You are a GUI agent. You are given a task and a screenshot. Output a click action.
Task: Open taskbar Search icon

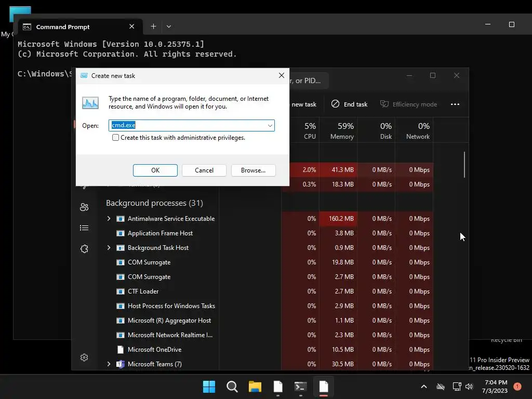pos(232,387)
